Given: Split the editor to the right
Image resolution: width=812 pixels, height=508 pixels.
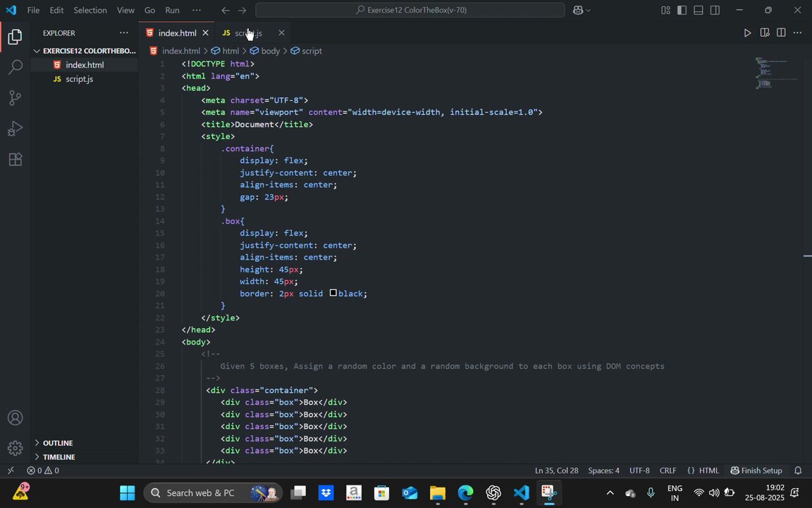Looking at the screenshot, I should pyautogui.click(x=781, y=32).
